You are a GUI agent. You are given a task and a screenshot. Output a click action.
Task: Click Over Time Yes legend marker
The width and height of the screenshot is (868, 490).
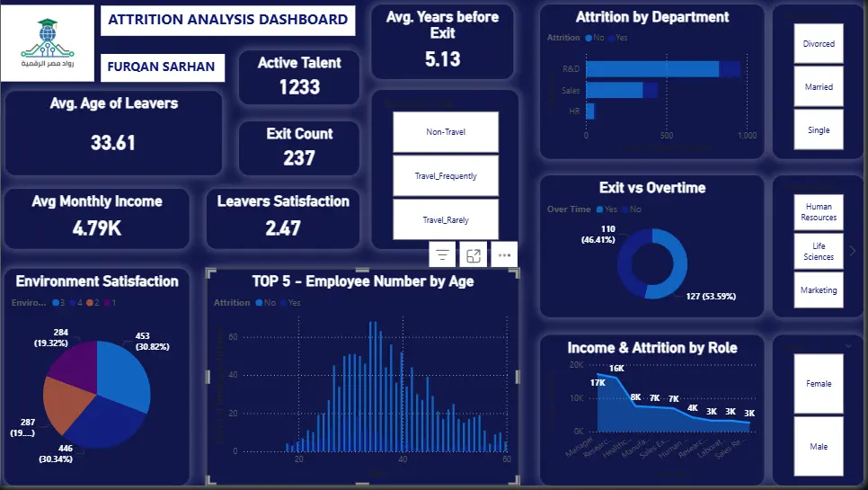tap(599, 209)
